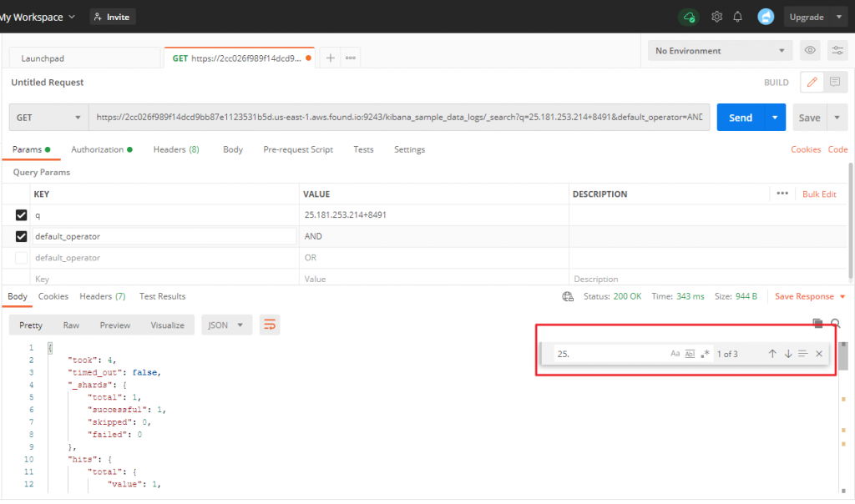Open the comments icon beside BUILD
855x504 pixels.
point(835,83)
